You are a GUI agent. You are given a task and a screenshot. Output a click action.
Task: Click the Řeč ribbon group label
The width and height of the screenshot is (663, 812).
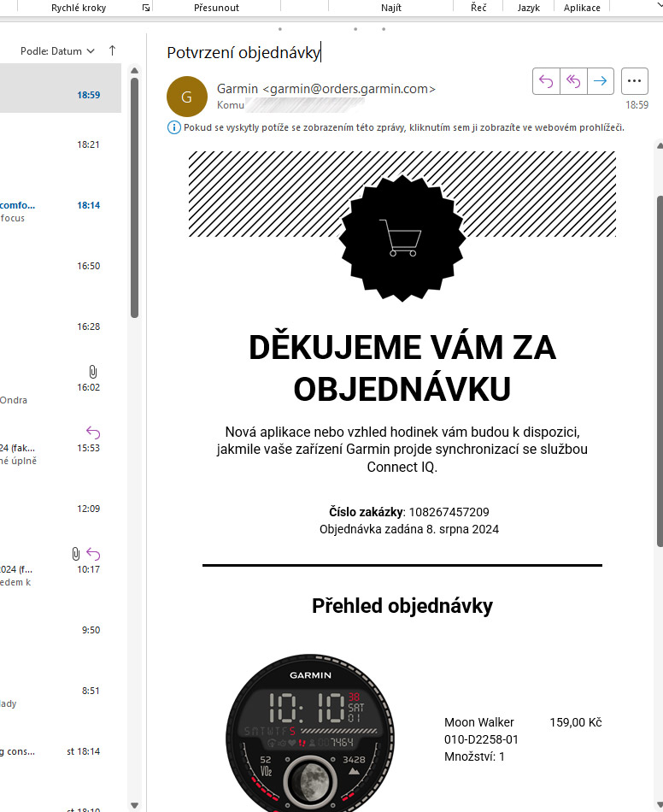tap(478, 8)
